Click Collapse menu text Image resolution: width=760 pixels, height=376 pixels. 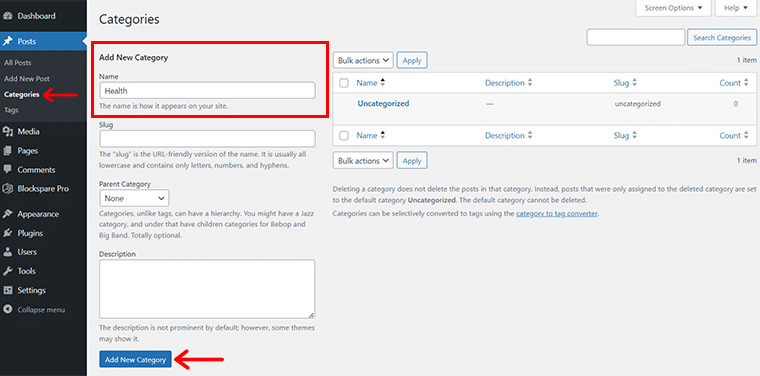pos(41,310)
